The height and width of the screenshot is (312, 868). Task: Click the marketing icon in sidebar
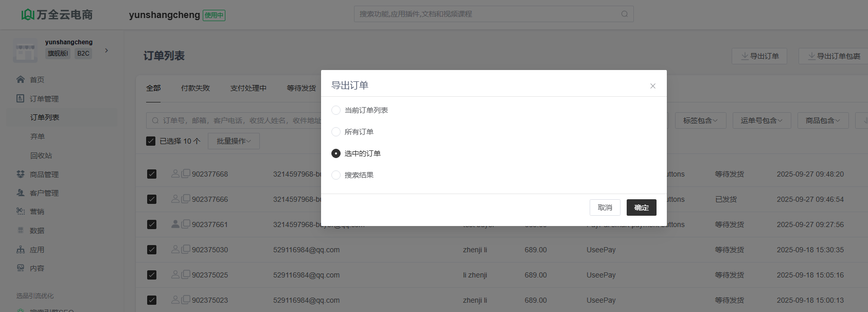pyautogui.click(x=21, y=211)
